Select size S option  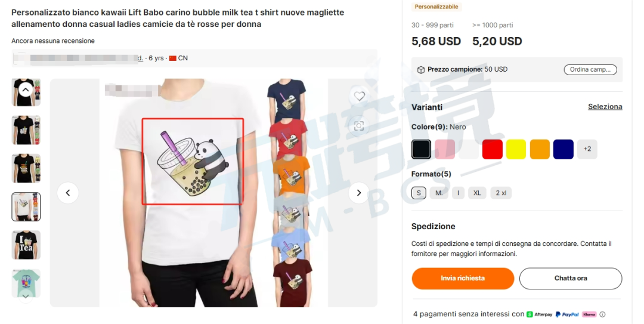coord(419,193)
